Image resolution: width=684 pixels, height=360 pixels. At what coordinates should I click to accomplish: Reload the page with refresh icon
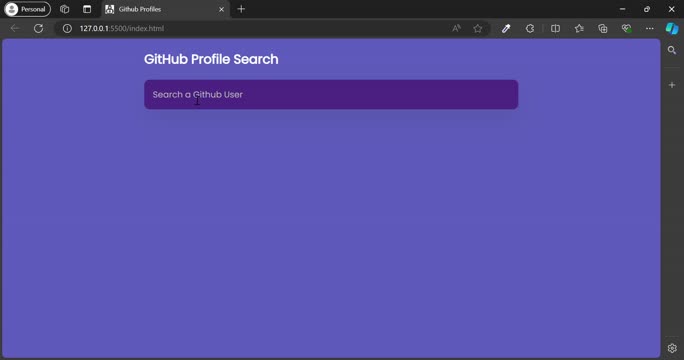click(x=38, y=28)
